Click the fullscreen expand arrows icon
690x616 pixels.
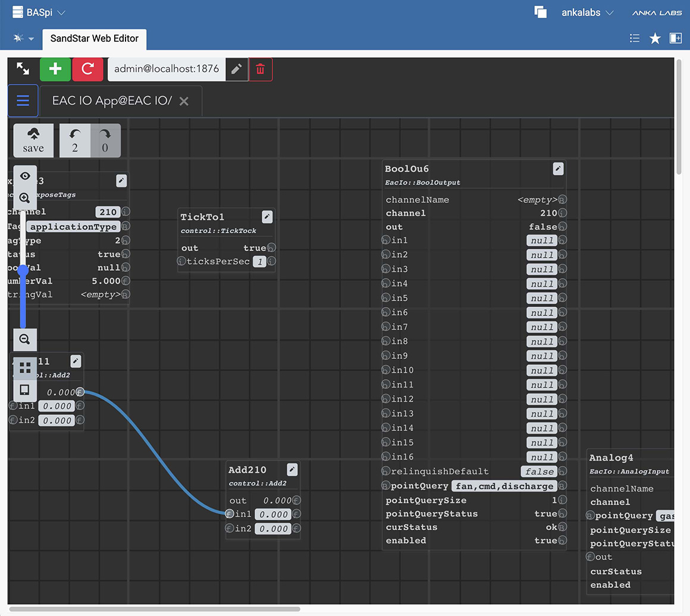23,69
